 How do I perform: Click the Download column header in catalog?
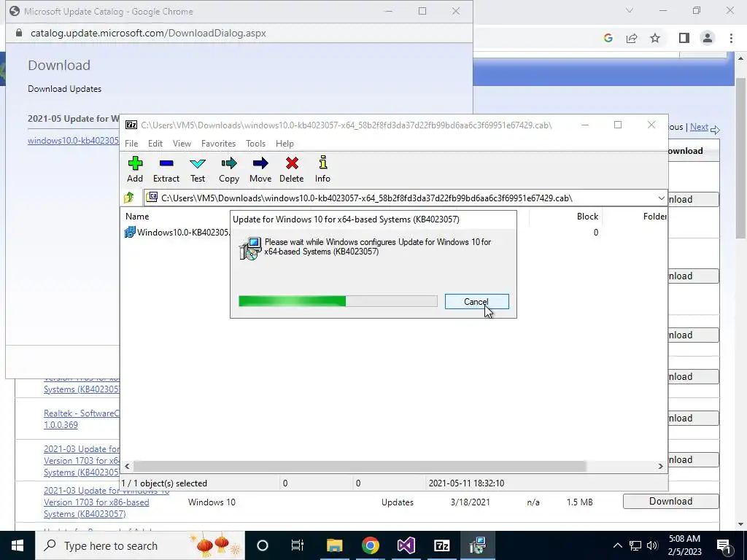(x=684, y=150)
